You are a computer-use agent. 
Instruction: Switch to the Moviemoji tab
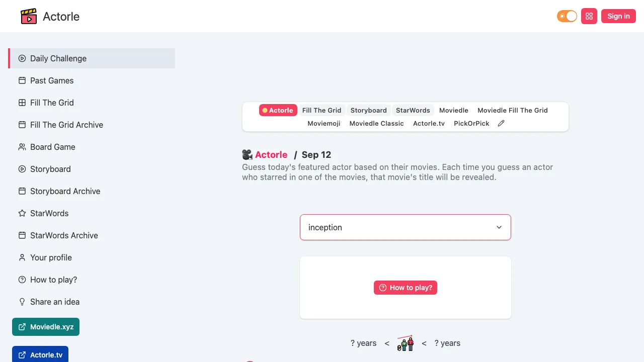pyautogui.click(x=324, y=123)
